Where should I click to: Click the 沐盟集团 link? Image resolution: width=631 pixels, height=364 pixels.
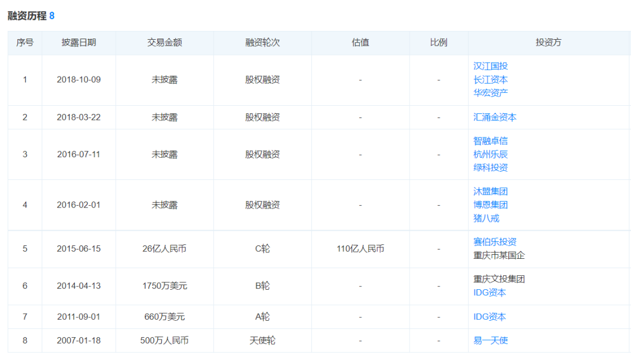490,191
